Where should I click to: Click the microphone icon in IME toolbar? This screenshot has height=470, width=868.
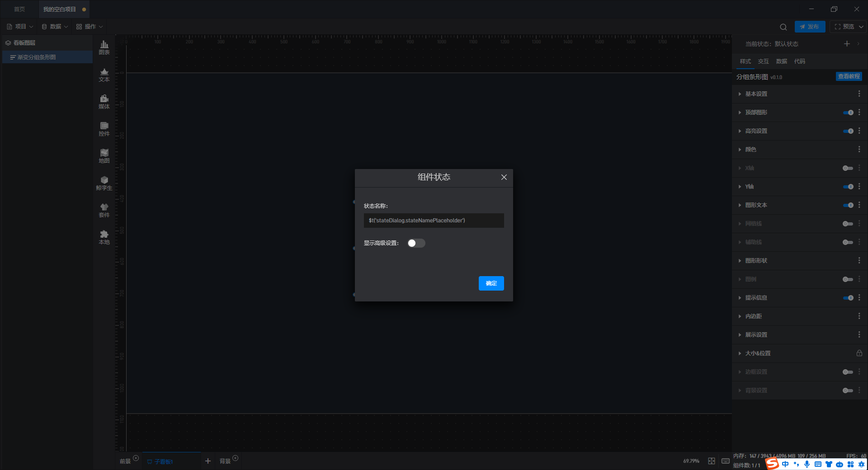[x=807, y=464]
